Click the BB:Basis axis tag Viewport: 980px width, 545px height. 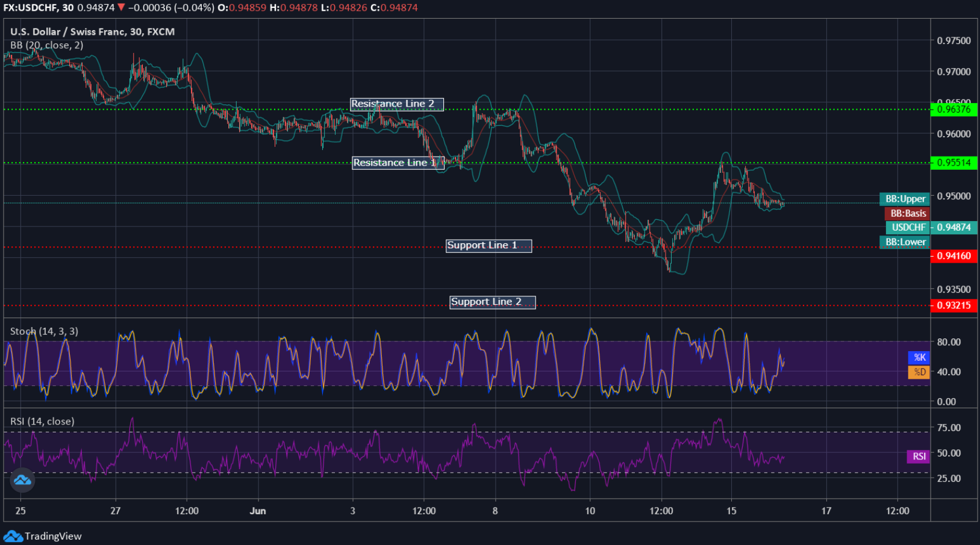pyautogui.click(x=908, y=213)
